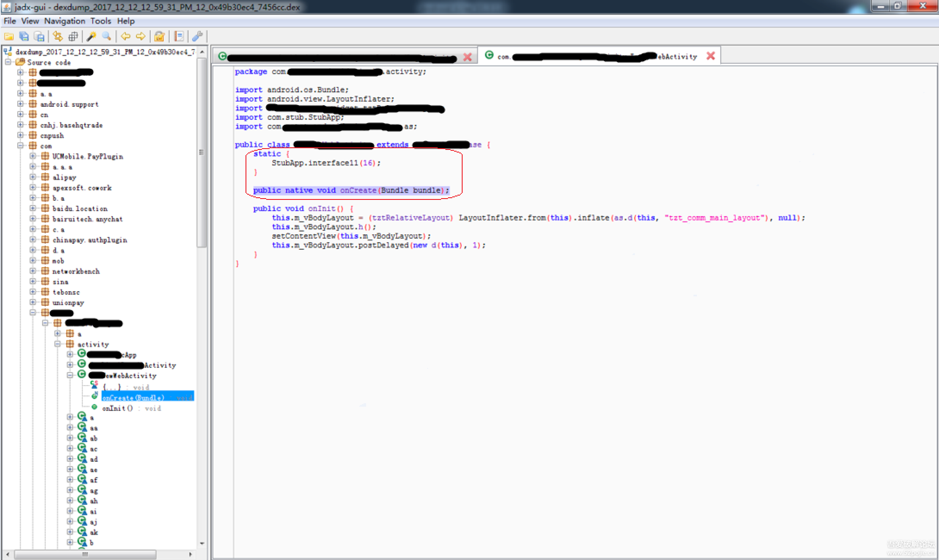Click the Save all toolbar icon
939x560 pixels.
24,37
